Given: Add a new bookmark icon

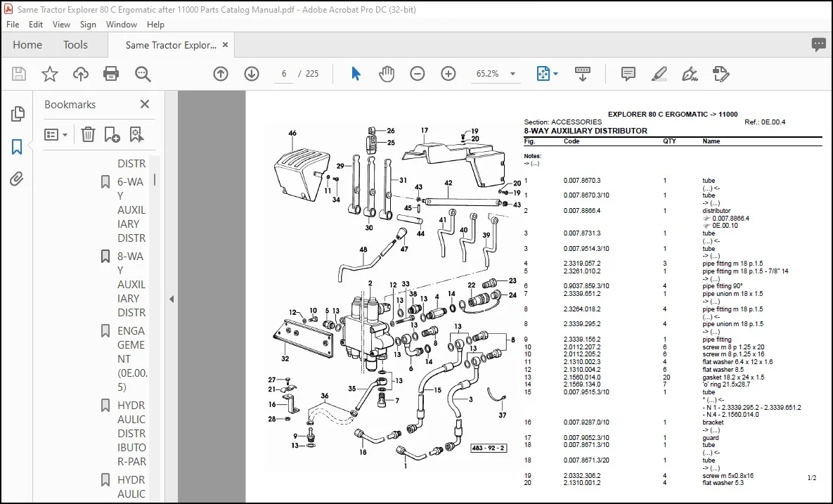Looking at the screenshot, I should tap(112, 134).
